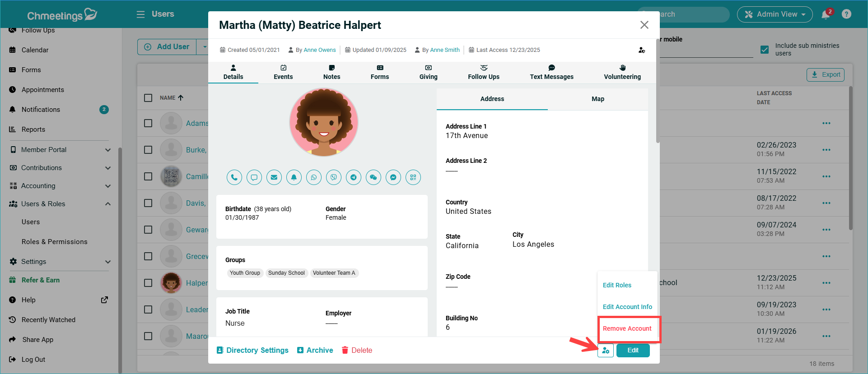
Task: Select the checkbox for the Halpert row
Action: [x=148, y=283]
